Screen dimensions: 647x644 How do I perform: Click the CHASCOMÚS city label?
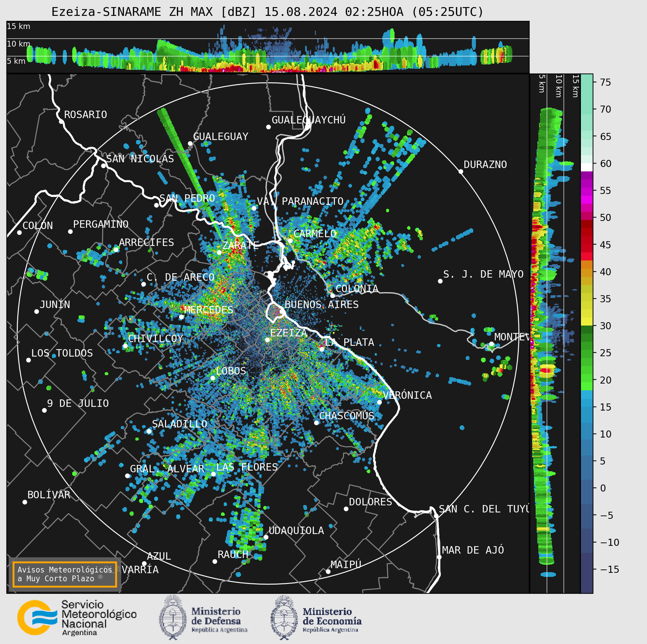click(x=347, y=416)
